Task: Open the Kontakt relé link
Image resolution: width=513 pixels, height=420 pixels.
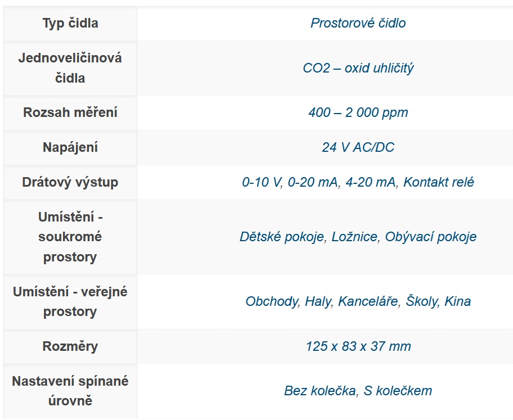Action: click(x=439, y=182)
